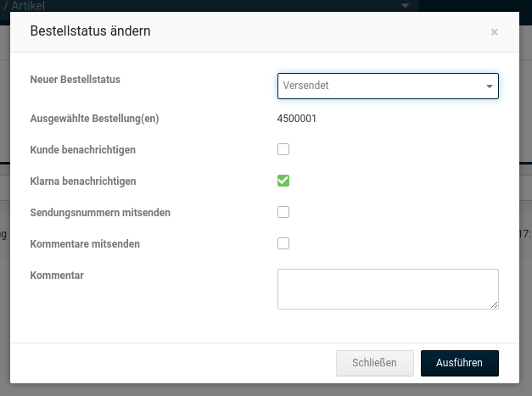Click the Neuer Bestellstatus label text
The height and width of the screenshot is (396, 532).
(x=76, y=80)
